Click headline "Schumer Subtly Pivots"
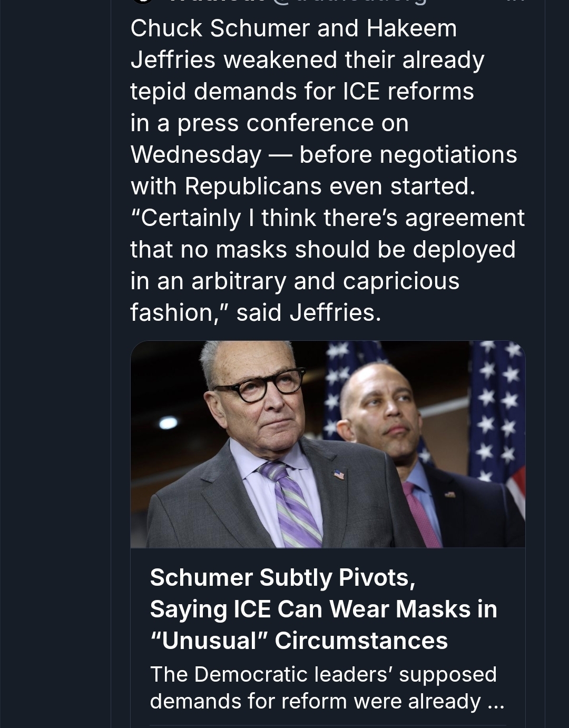569x728 pixels. pos(283,577)
